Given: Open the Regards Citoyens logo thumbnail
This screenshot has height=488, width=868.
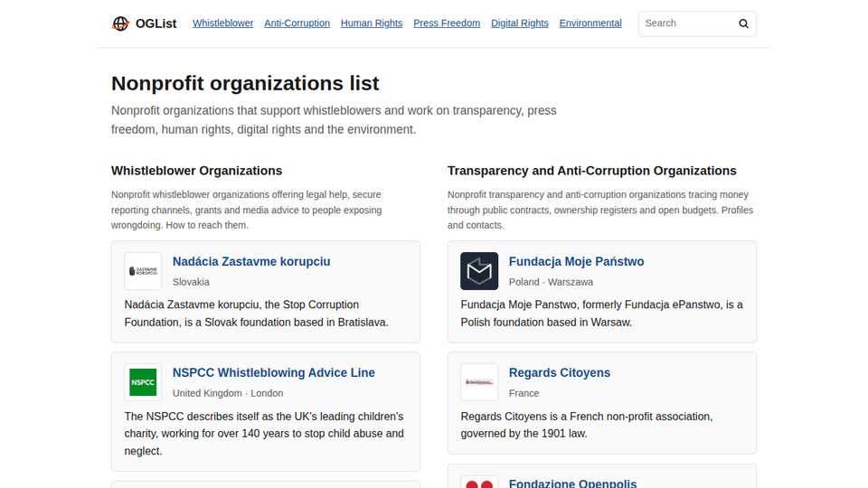Looking at the screenshot, I should point(479,382).
